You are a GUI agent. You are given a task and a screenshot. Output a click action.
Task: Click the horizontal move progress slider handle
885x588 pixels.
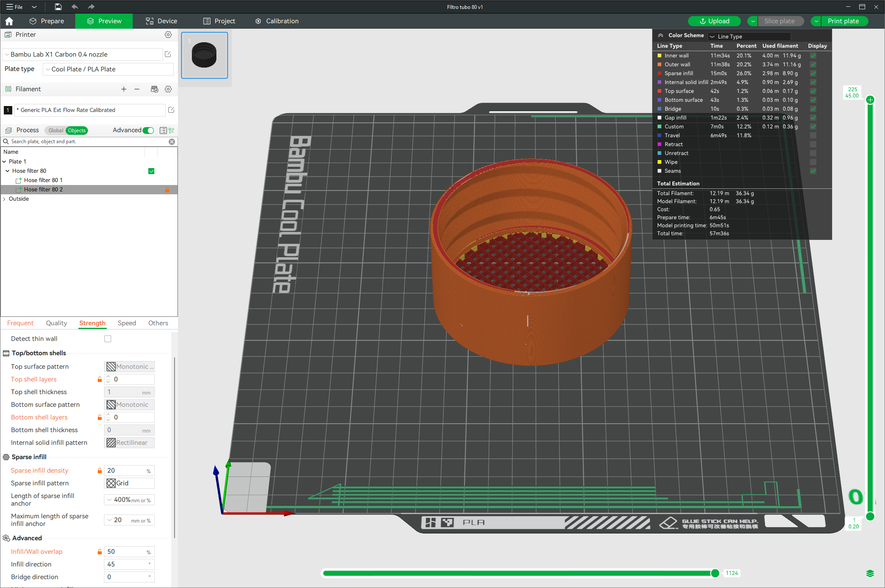pyautogui.click(x=715, y=573)
